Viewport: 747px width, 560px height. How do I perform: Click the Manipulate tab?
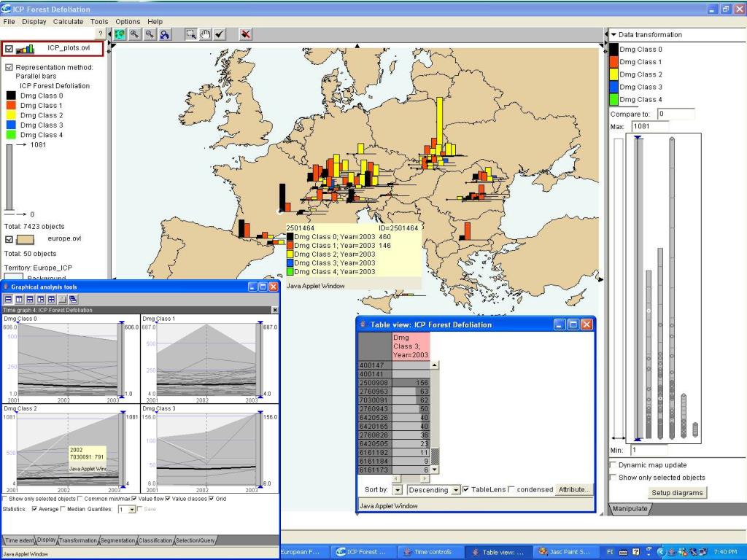point(630,508)
